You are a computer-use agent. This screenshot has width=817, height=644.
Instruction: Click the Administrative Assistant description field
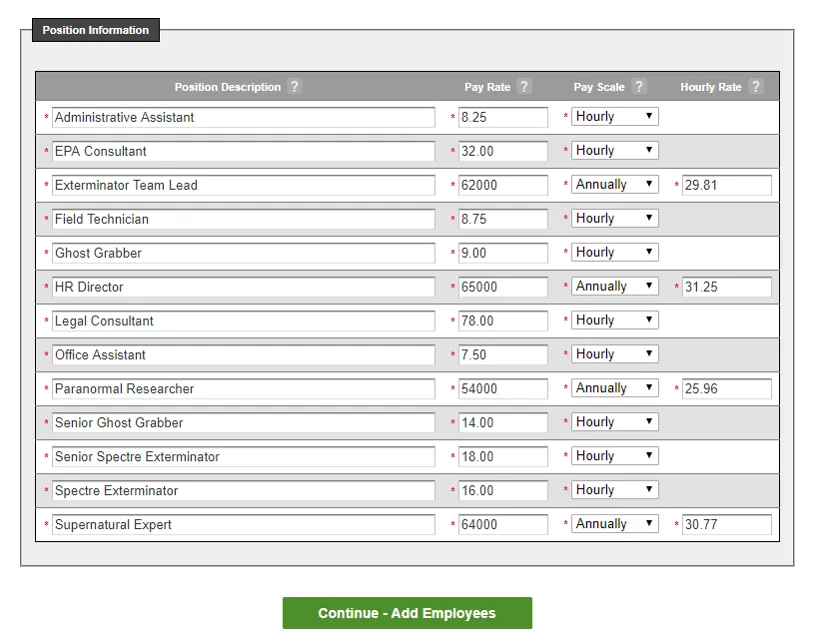click(x=244, y=117)
